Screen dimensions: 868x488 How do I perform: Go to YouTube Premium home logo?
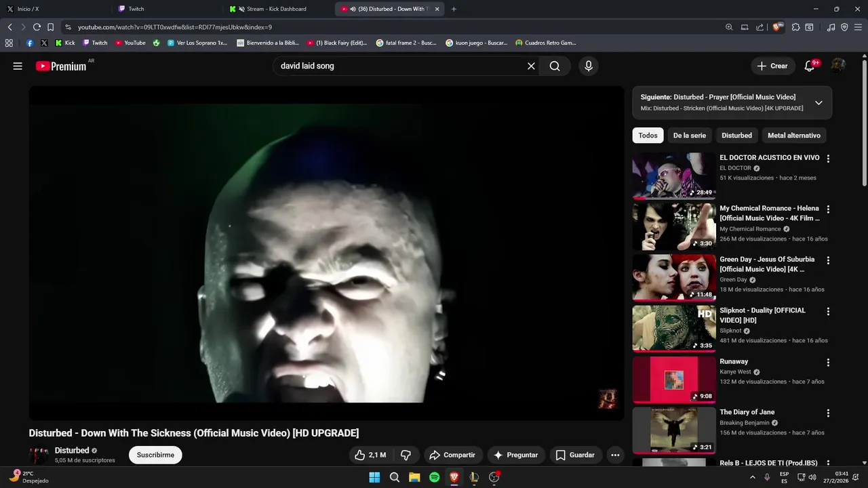click(61, 66)
